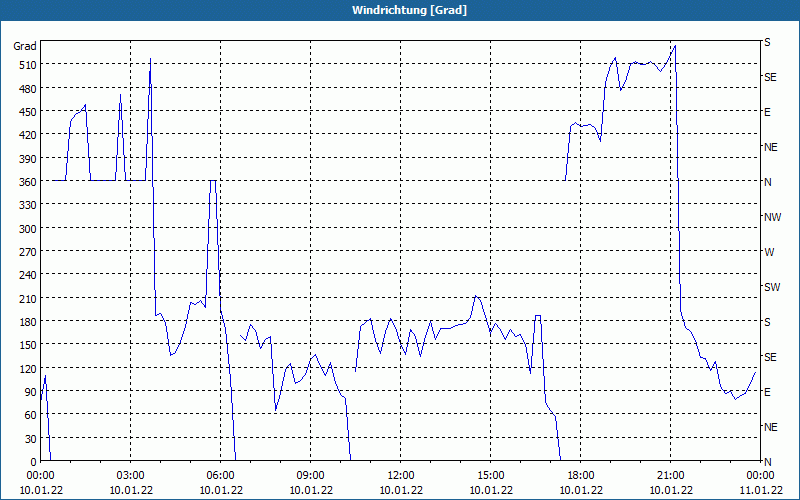Click the 10.01.22 date under 18:00
Screen dimensions: 800x500
coord(581,490)
